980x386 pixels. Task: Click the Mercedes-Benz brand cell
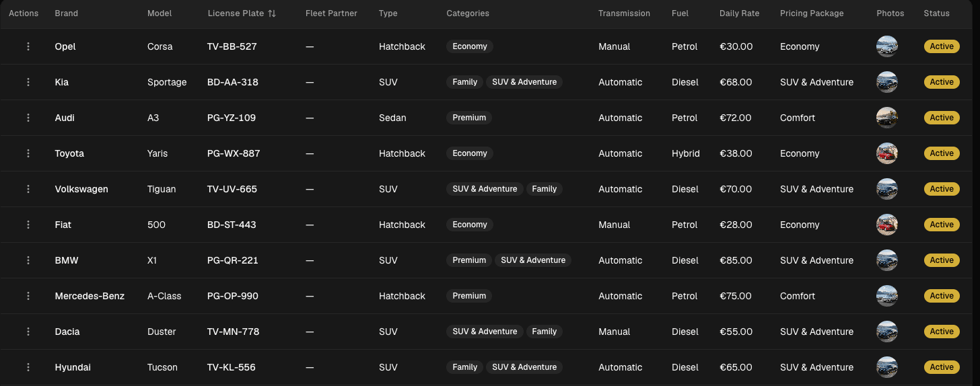point(90,296)
